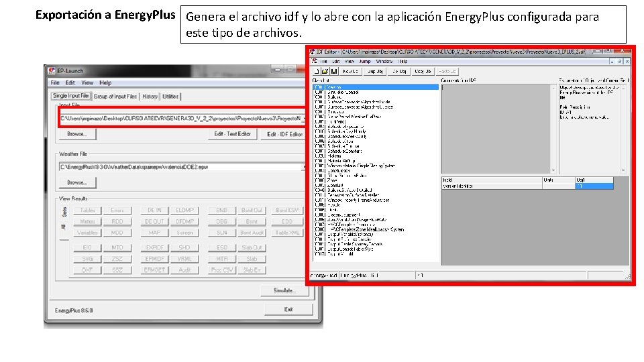Click the Exit button in EP-Launch
This screenshot has width=644, height=362.
click(288, 309)
